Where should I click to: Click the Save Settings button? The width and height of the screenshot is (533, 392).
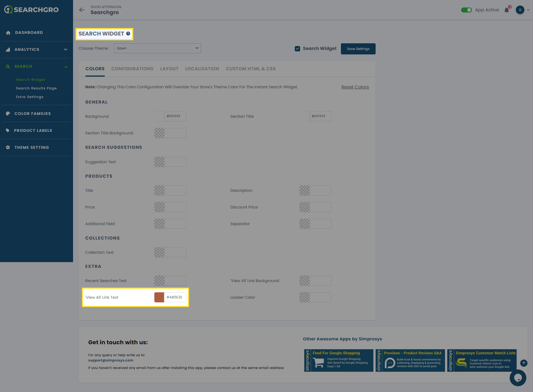358,49
